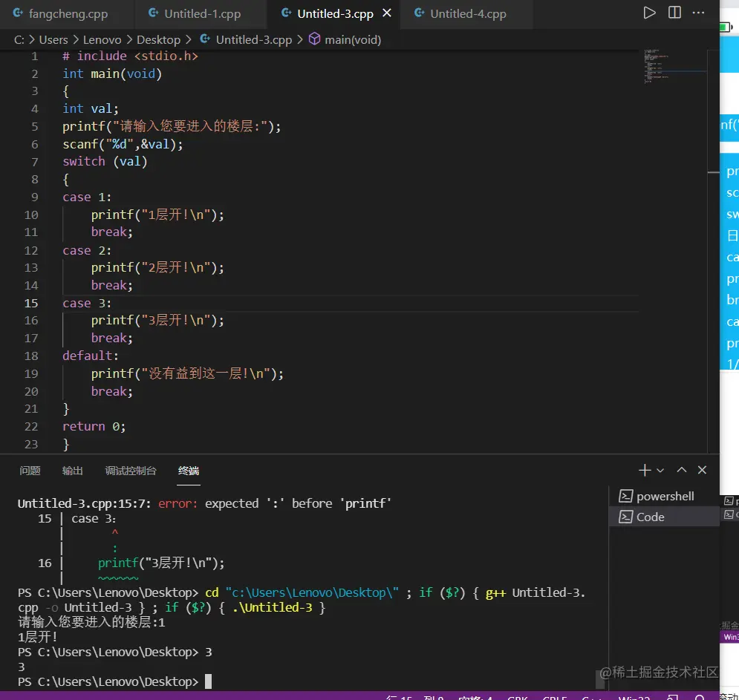The width and height of the screenshot is (739, 700).
Task: Close the bottom terminal panel
Action: [703, 470]
